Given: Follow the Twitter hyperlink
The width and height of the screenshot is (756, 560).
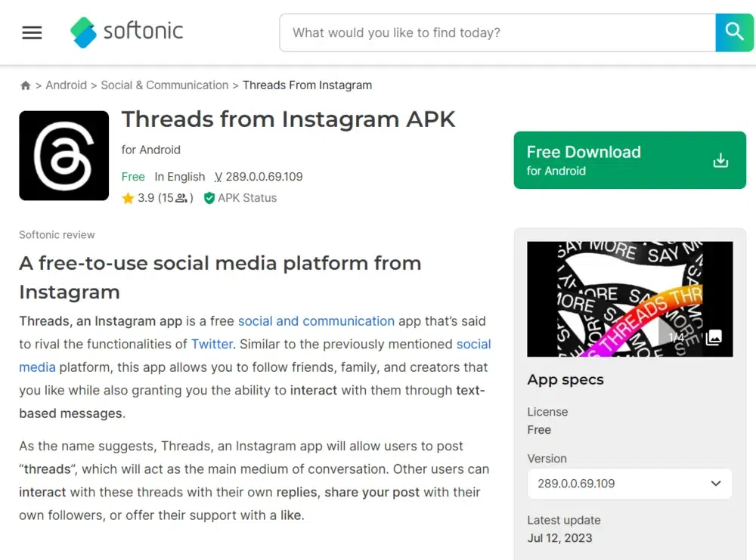Looking at the screenshot, I should (x=212, y=344).
